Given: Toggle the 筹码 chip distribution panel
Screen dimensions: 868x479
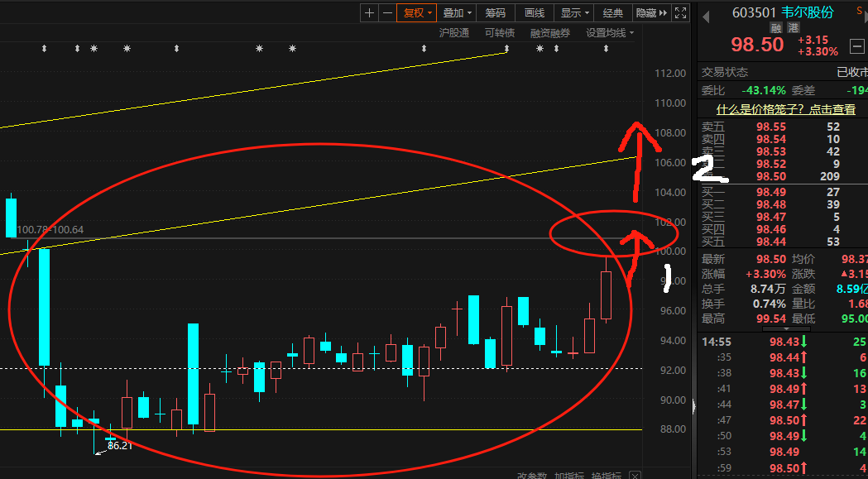Looking at the screenshot, I should [496, 12].
